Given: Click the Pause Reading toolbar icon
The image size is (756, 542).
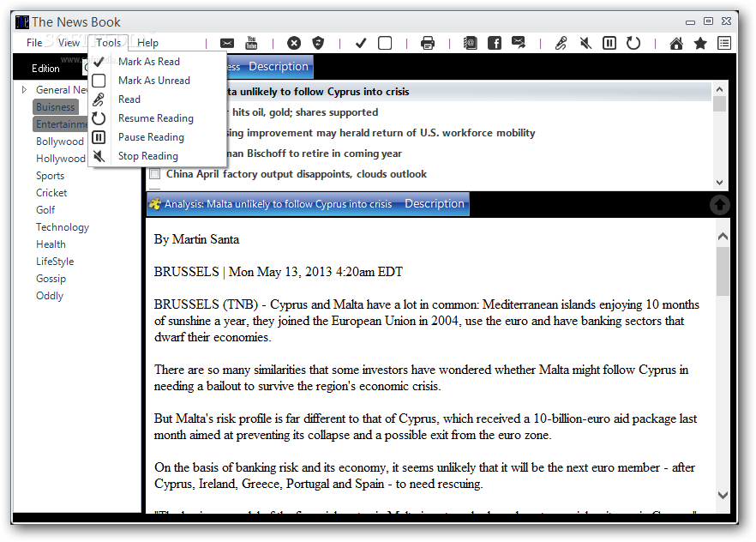Looking at the screenshot, I should 609,44.
